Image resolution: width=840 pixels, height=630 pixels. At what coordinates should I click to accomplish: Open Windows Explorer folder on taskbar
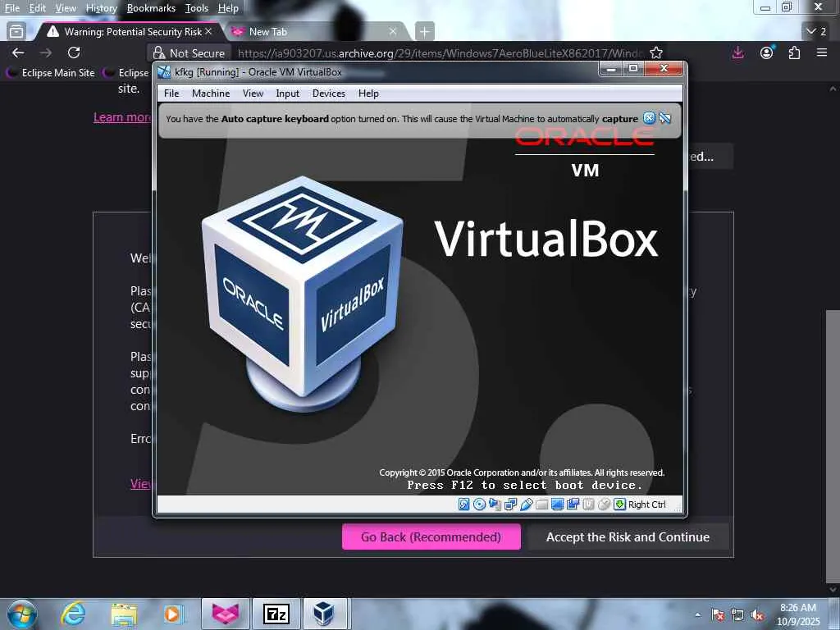tap(124, 614)
